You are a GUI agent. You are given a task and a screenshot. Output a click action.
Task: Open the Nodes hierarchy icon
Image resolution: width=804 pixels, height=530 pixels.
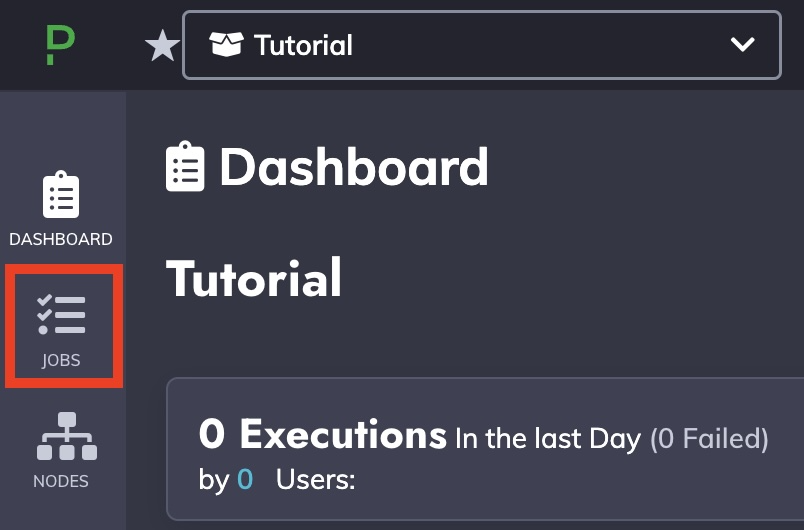(67, 436)
